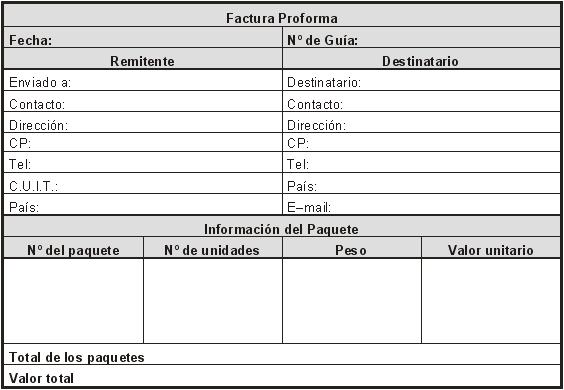
Task: Select the Nº de unidades column header
Action: [213, 248]
